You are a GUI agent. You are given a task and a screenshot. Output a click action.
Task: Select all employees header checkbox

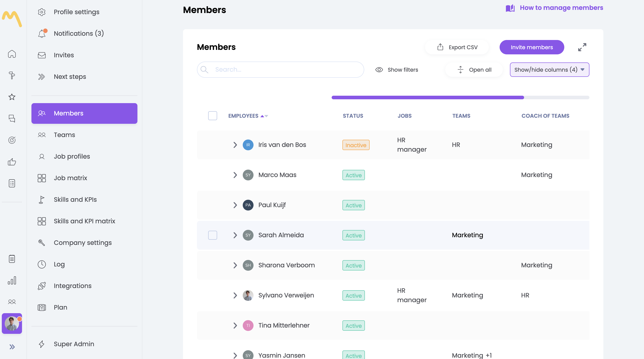click(212, 115)
